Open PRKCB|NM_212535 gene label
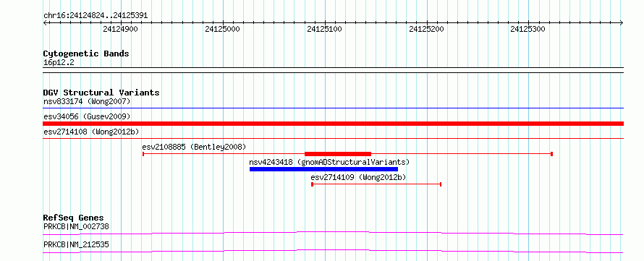 (76, 245)
